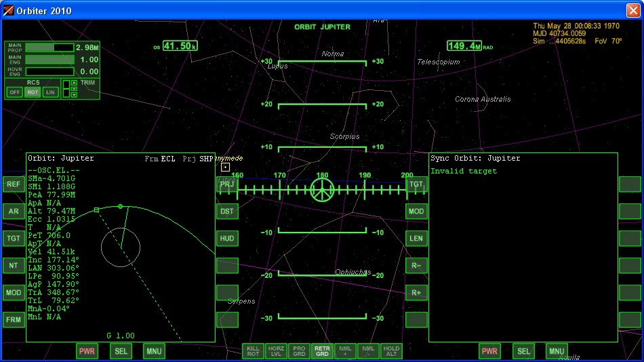Image resolution: width=644 pixels, height=362 pixels.
Task: Click the trim center button
Action: (75, 89)
